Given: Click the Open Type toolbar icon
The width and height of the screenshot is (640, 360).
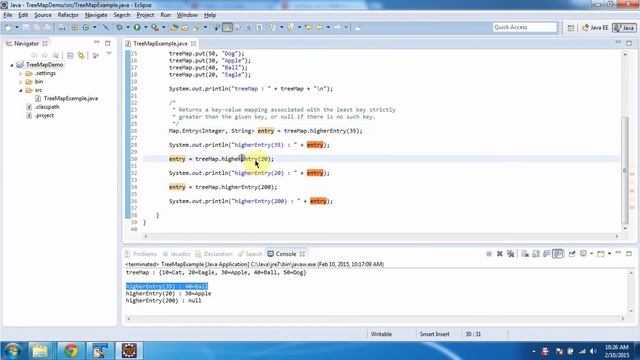Looking at the screenshot, I should click(174, 27).
